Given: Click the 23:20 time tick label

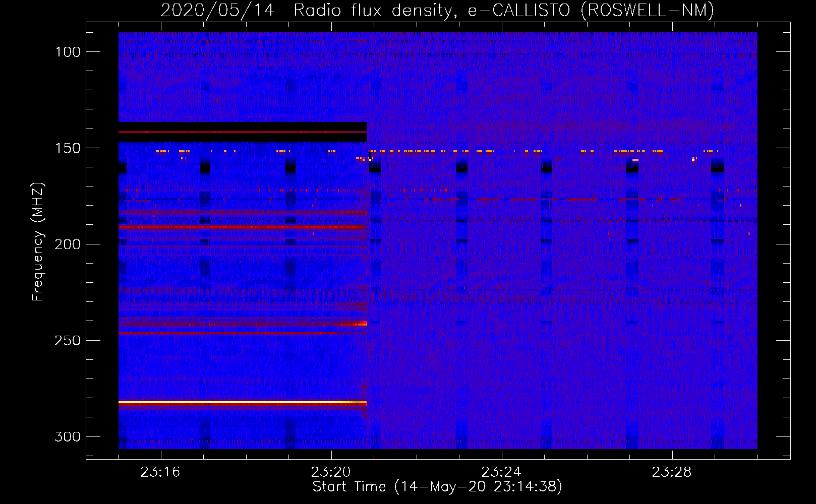Looking at the screenshot, I should point(331,472).
